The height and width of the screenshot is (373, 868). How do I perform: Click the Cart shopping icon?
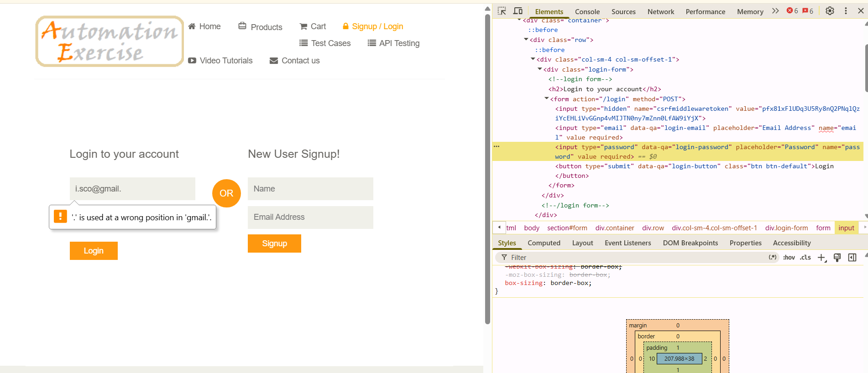click(303, 26)
